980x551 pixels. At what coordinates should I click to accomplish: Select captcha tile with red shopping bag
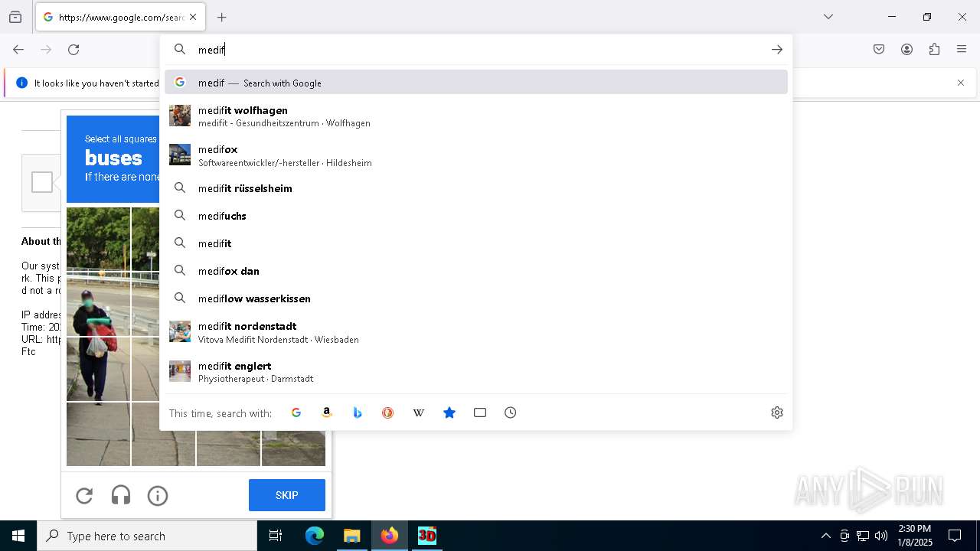[98, 369]
